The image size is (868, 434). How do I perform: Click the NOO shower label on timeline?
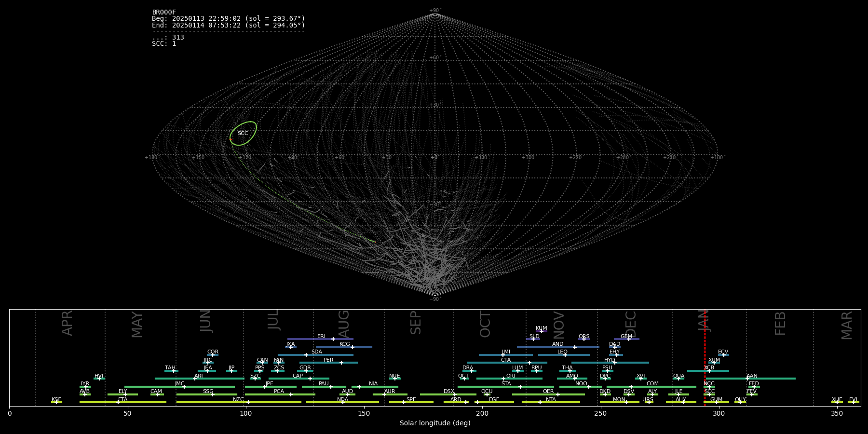(582, 384)
